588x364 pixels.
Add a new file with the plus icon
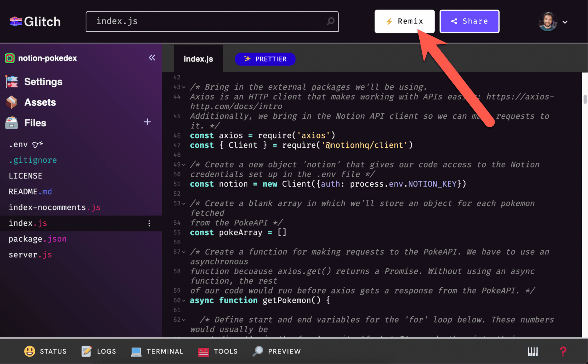click(147, 122)
